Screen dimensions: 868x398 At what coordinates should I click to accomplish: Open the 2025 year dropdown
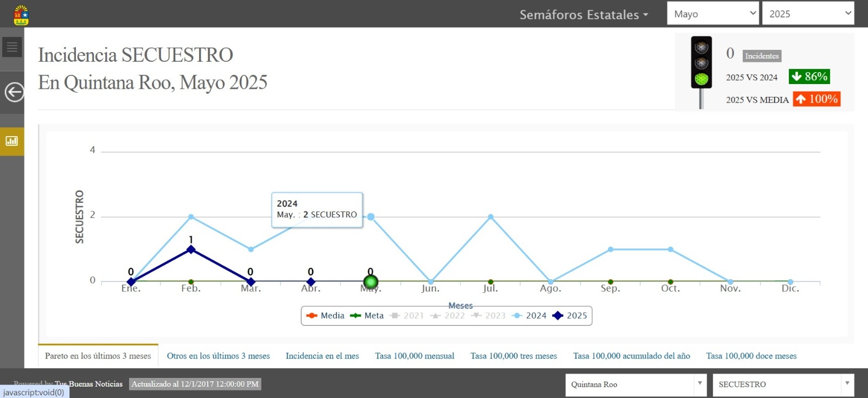(x=808, y=14)
